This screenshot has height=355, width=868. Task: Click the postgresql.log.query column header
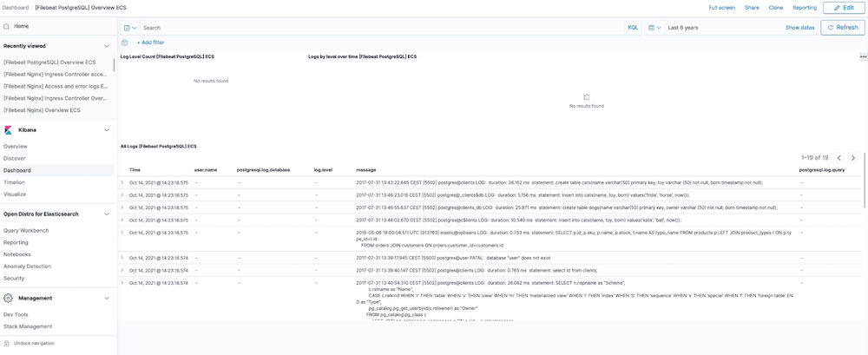[x=823, y=170]
